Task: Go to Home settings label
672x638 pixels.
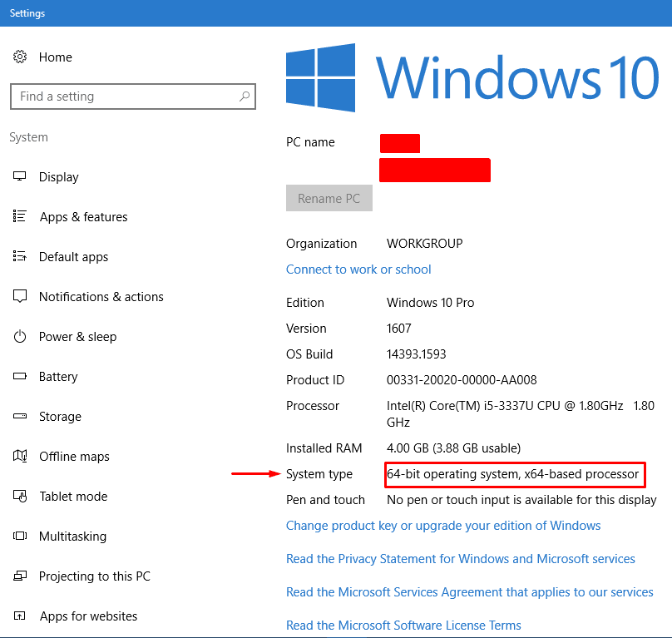Action: [55, 57]
